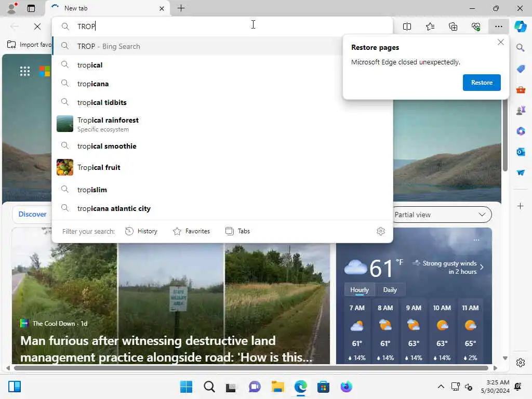The height and width of the screenshot is (399, 532).
Task: Choose the tropislim suggestion
Action: (222, 189)
